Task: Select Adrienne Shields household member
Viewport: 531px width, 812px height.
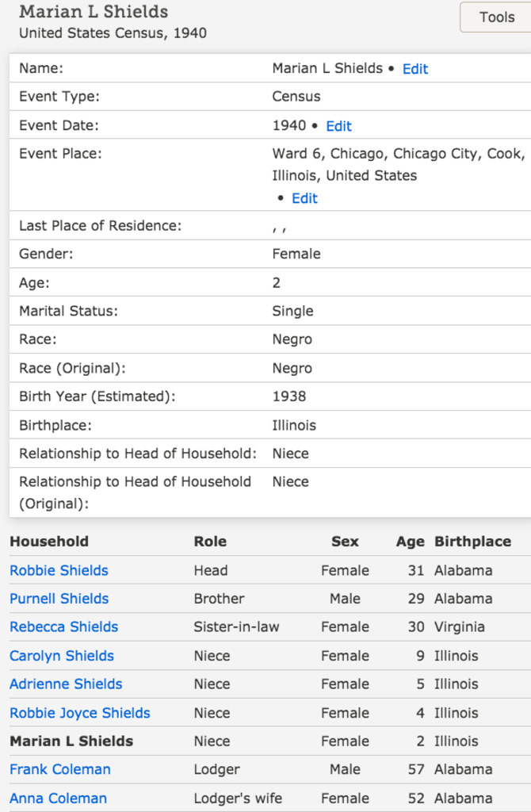Action: [x=66, y=684]
